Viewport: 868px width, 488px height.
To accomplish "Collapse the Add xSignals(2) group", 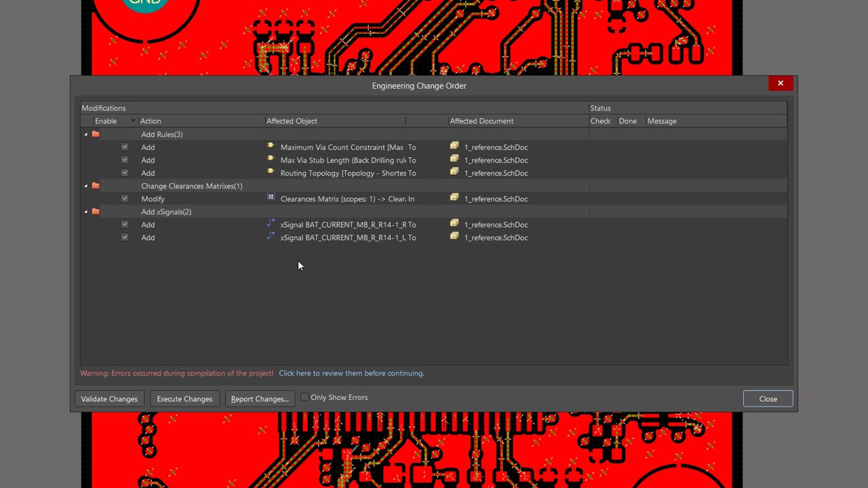I will tap(86, 212).
